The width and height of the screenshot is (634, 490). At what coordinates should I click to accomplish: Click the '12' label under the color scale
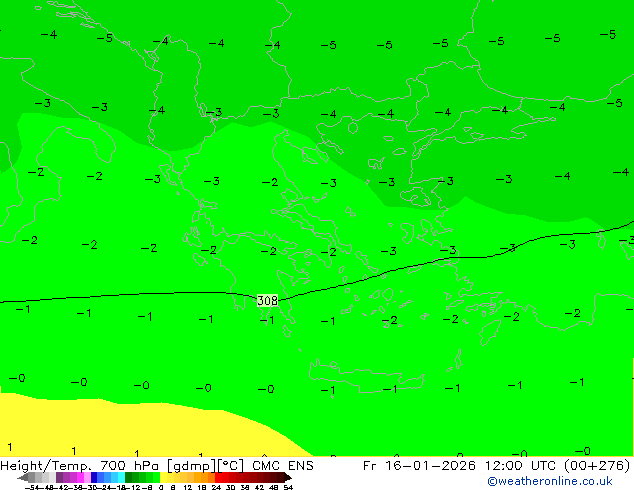pyautogui.click(x=188, y=487)
